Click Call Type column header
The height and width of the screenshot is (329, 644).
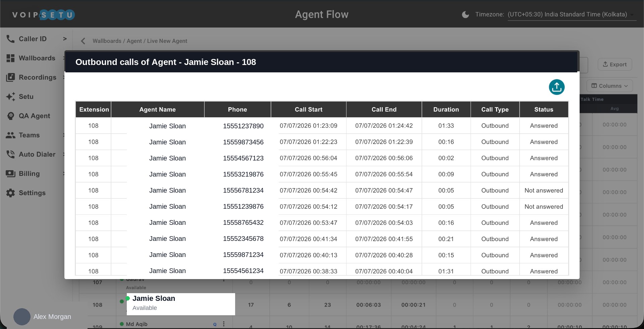(x=495, y=110)
